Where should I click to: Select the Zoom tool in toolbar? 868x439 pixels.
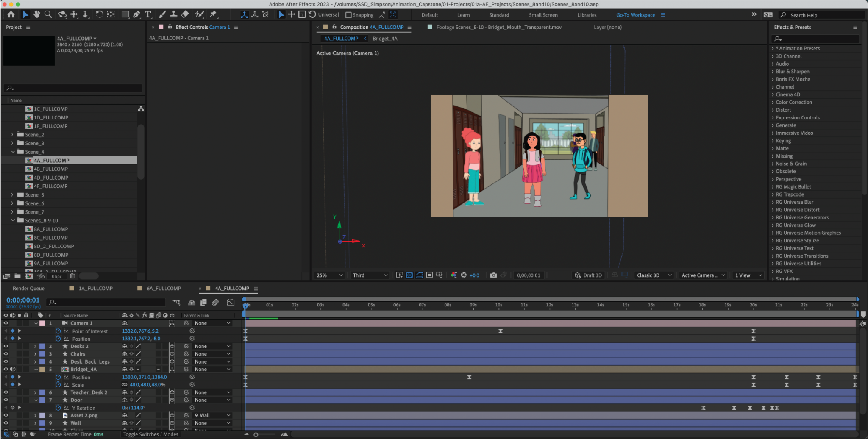coord(48,14)
